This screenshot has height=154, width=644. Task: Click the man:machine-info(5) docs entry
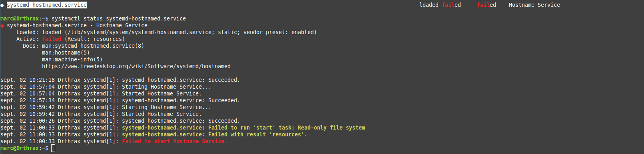pos(72,60)
